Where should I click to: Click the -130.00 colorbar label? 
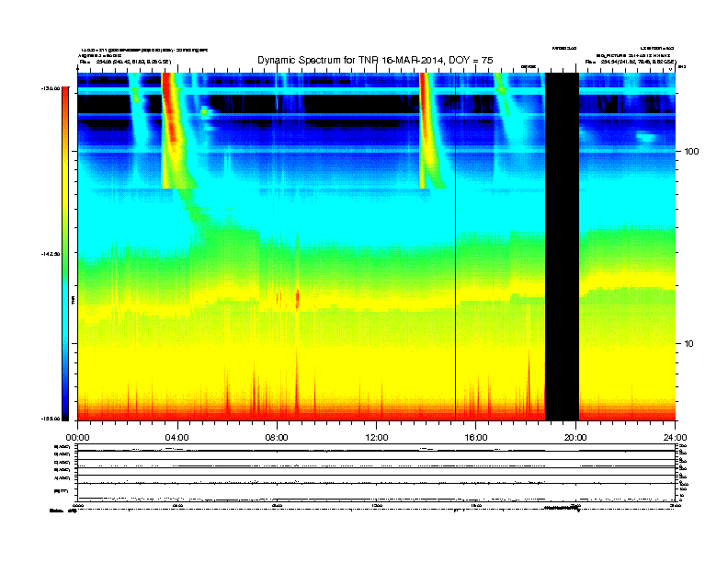[51, 88]
